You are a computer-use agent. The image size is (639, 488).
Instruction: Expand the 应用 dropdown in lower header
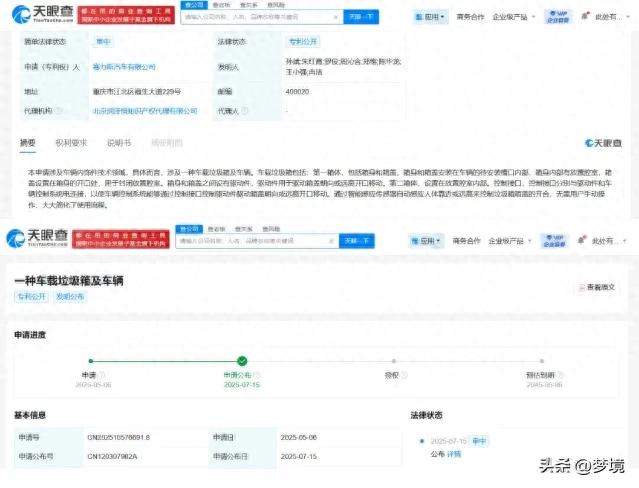pyautogui.click(x=426, y=241)
